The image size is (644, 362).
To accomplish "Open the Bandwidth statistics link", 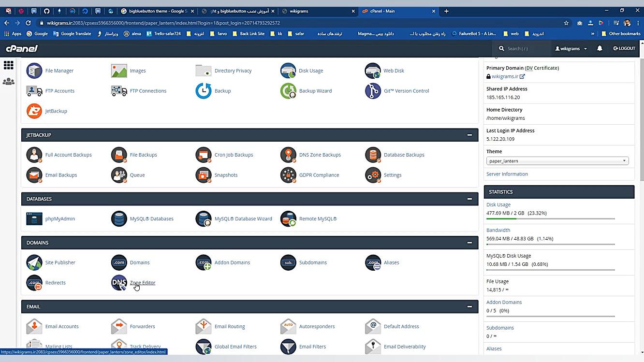I will click(498, 231).
